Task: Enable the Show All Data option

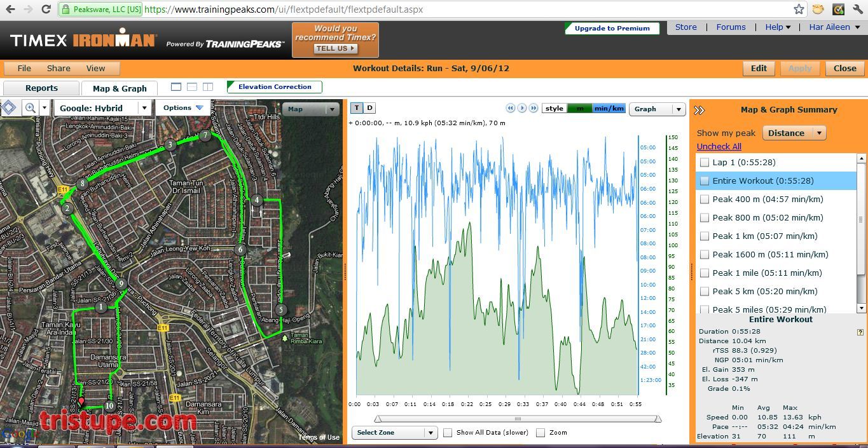Action: (448, 432)
